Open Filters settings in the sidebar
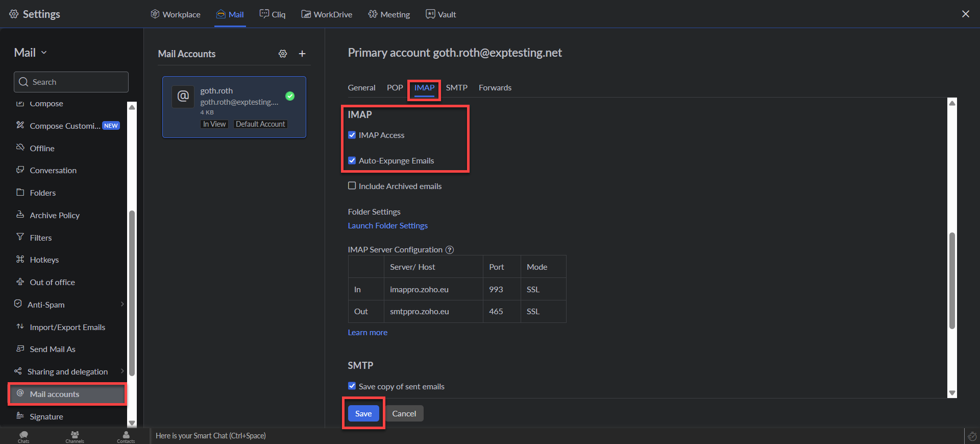Image resolution: width=980 pixels, height=444 pixels. pos(41,238)
